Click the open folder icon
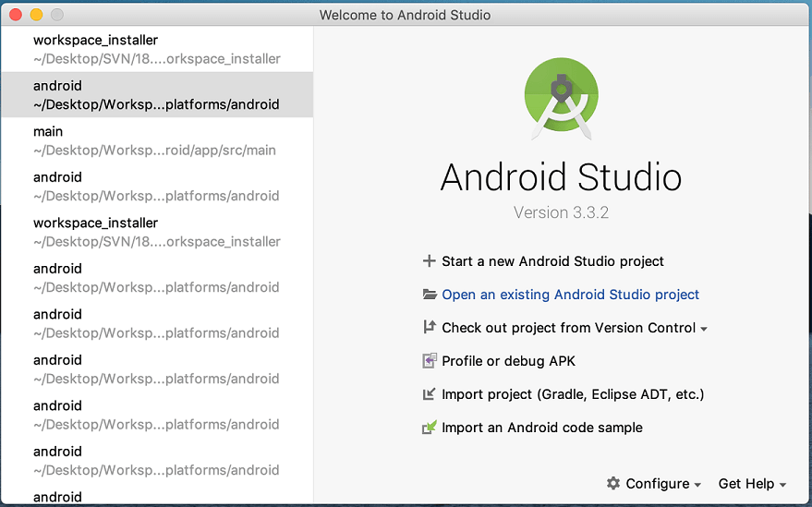The image size is (812, 507). pyautogui.click(x=429, y=295)
